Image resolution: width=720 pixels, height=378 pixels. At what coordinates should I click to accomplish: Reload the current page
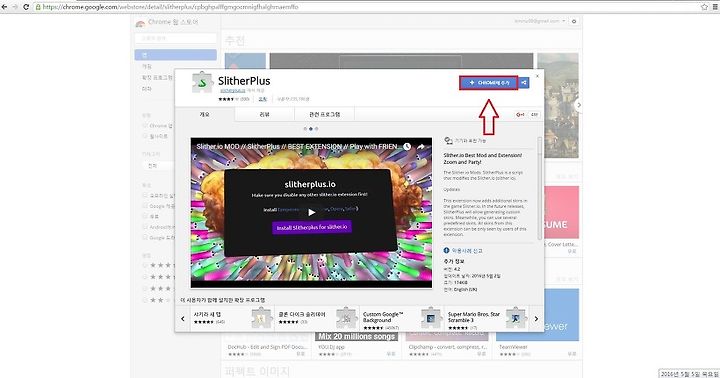click(26, 7)
